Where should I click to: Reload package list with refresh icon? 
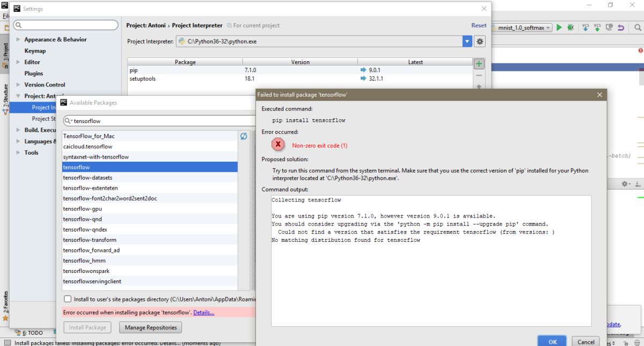244,136
